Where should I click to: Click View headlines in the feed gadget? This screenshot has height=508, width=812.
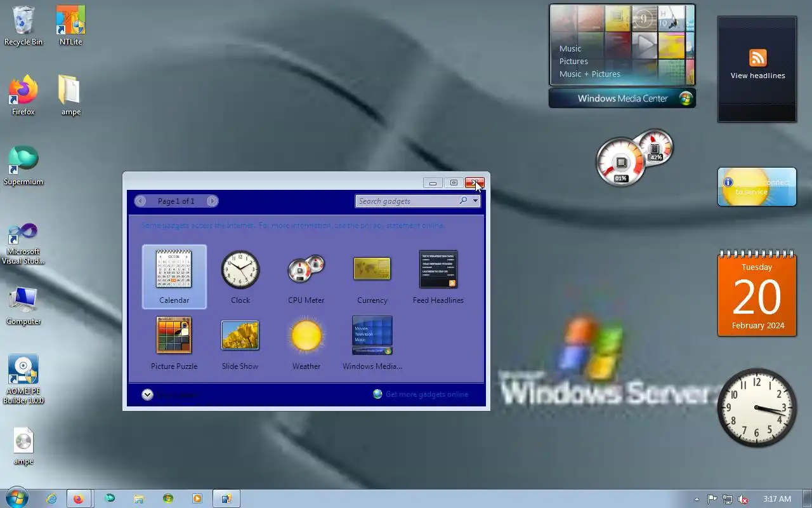pyautogui.click(x=757, y=76)
